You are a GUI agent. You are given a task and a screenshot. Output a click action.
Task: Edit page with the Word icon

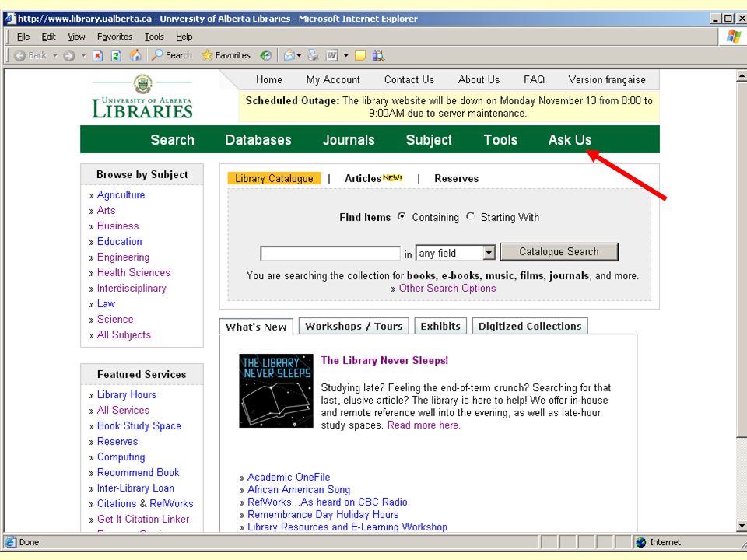[332, 56]
